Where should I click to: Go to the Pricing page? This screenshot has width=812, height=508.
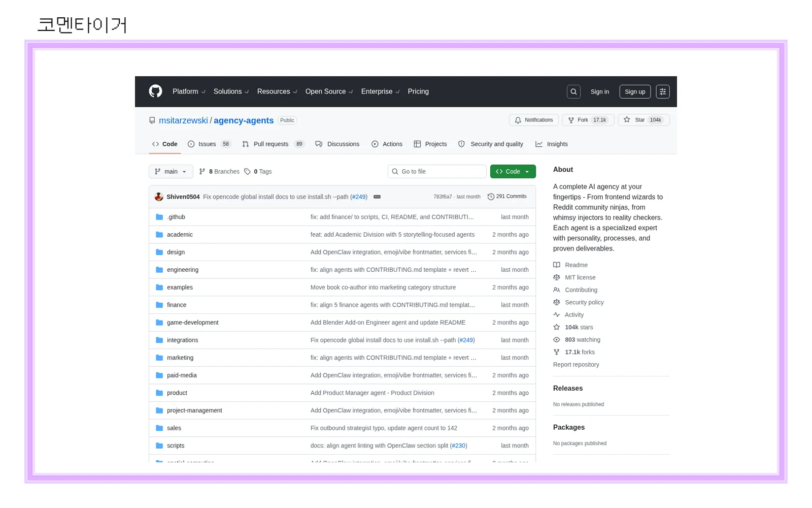[x=418, y=92]
